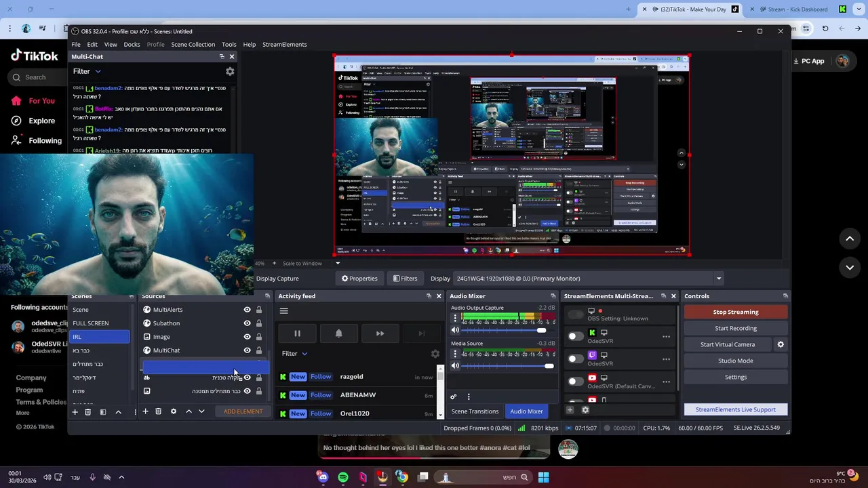This screenshot has height=488, width=868.
Task: Hide the MultiChat source
Action: 247,350
